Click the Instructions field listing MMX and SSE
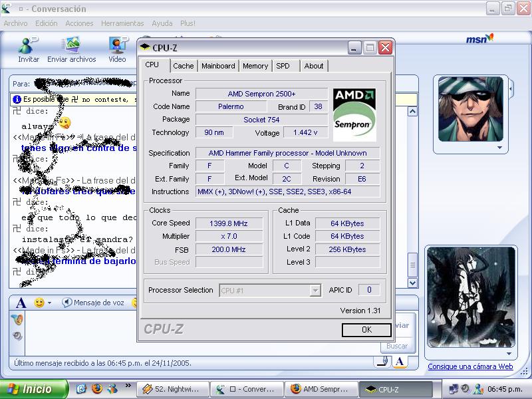 pos(288,192)
